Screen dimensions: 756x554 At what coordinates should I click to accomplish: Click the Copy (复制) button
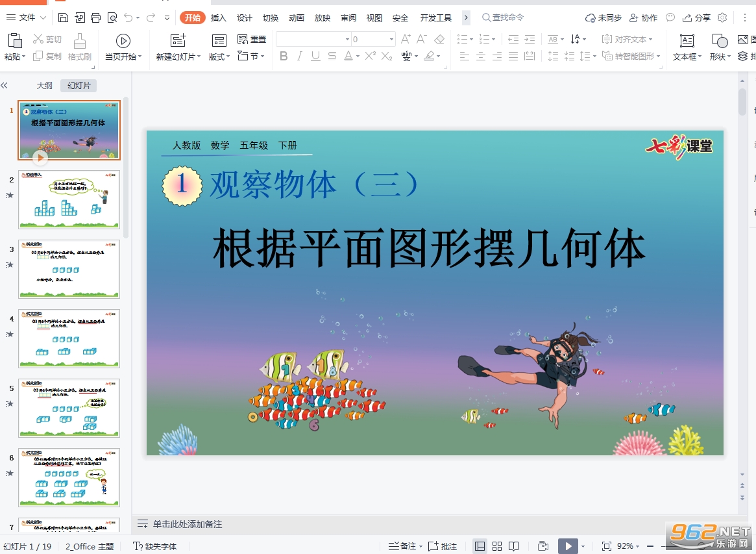tap(47, 56)
